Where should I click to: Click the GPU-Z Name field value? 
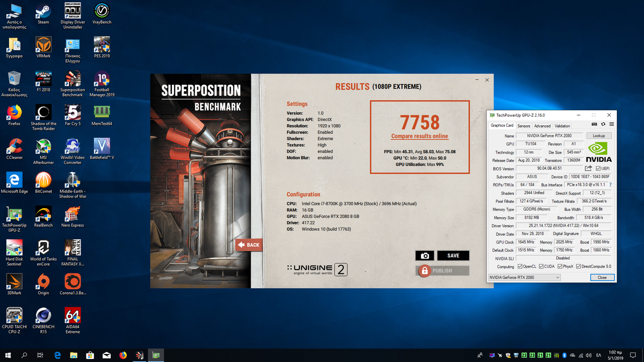pos(550,136)
